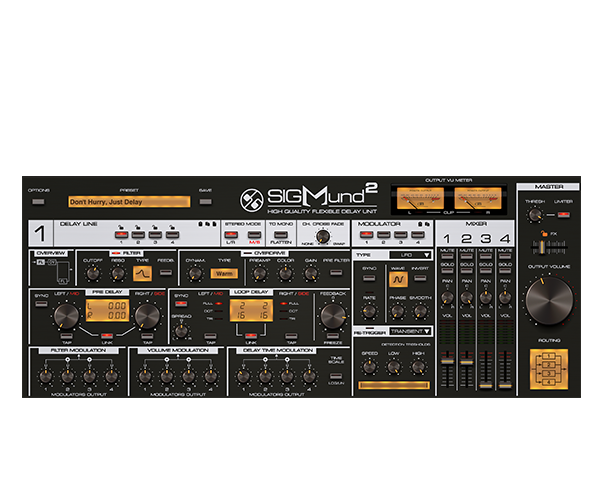Image resolution: width=600 pixels, height=493 pixels.
Task: Click the orange FX lock icon in Master
Action: [543, 233]
